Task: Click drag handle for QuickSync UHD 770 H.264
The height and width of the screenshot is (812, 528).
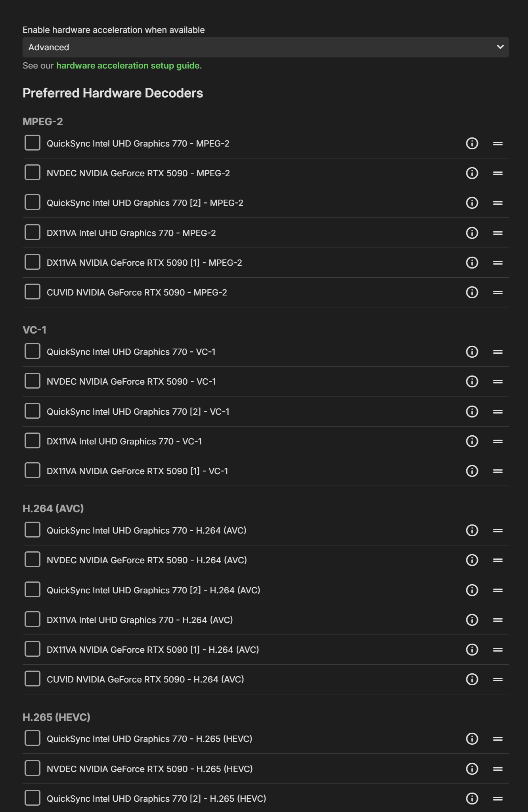Action: 497,530
